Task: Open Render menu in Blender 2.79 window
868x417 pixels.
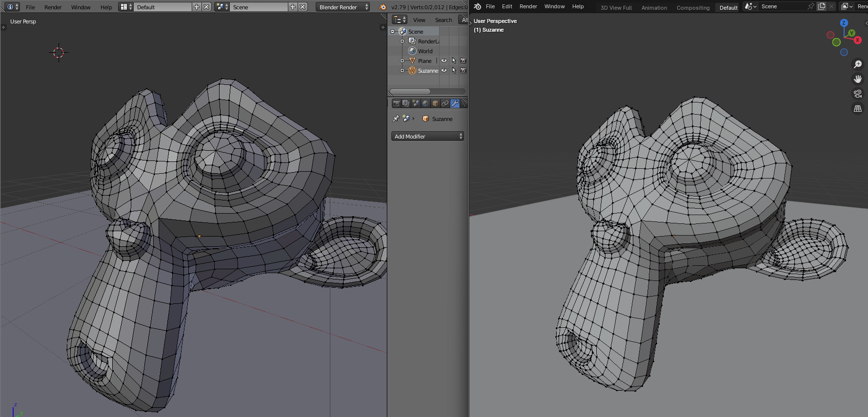Action: 53,7
